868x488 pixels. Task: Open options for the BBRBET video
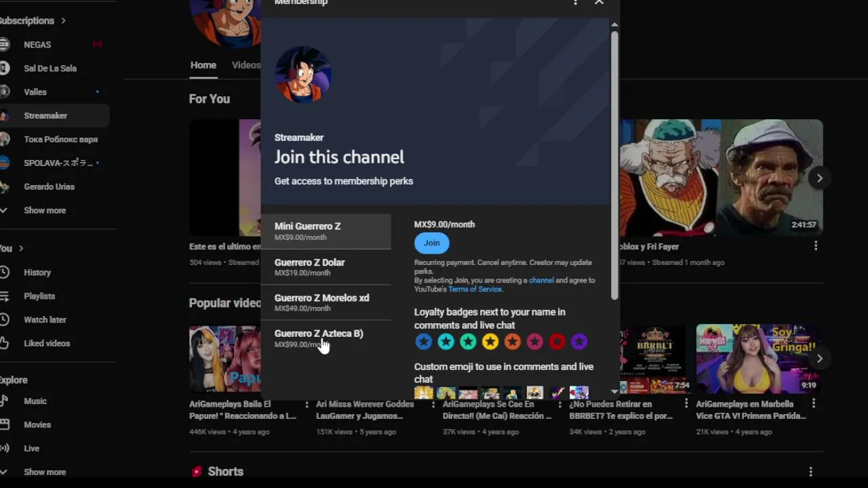point(686,403)
